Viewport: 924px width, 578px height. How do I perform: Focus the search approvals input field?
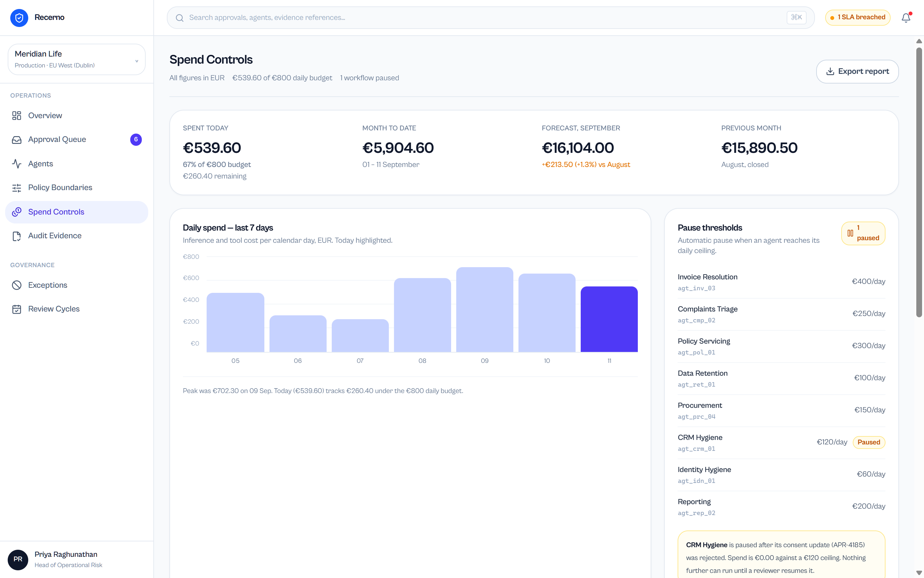pyautogui.click(x=491, y=18)
